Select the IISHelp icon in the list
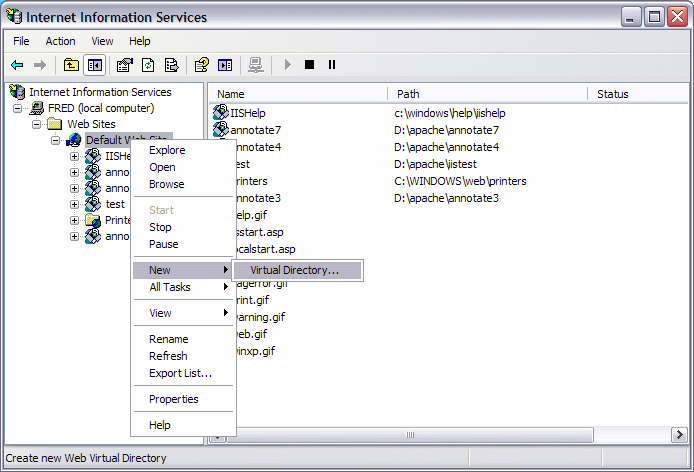This screenshot has width=694, height=472. pos(220,112)
